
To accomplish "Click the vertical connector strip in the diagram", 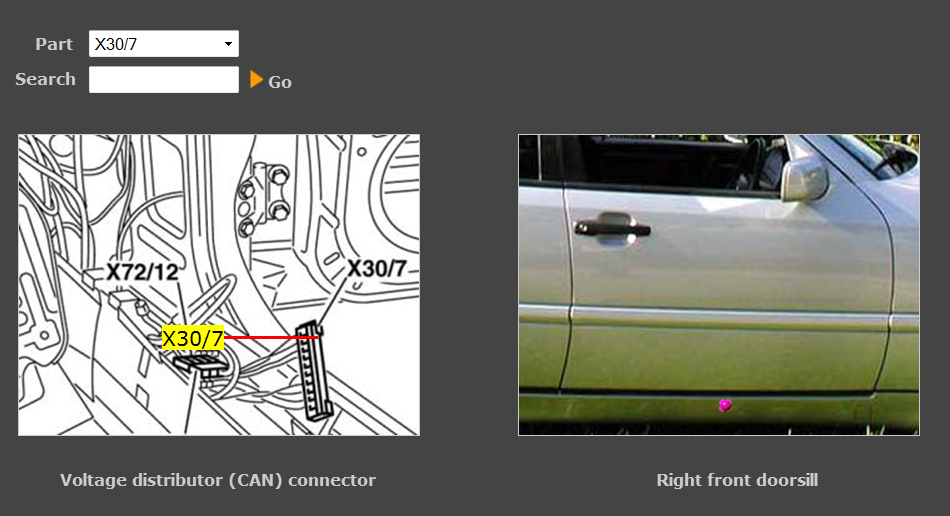I will pyautogui.click(x=314, y=371).
